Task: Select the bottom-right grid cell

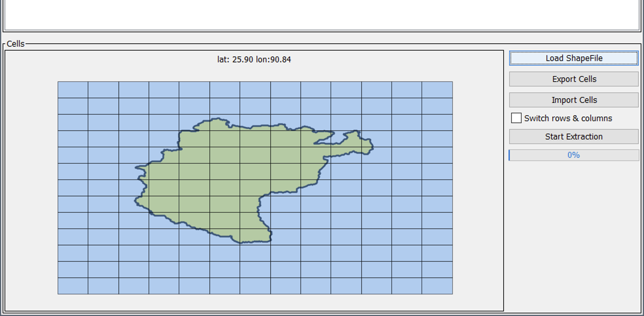Action: (437, 286)
